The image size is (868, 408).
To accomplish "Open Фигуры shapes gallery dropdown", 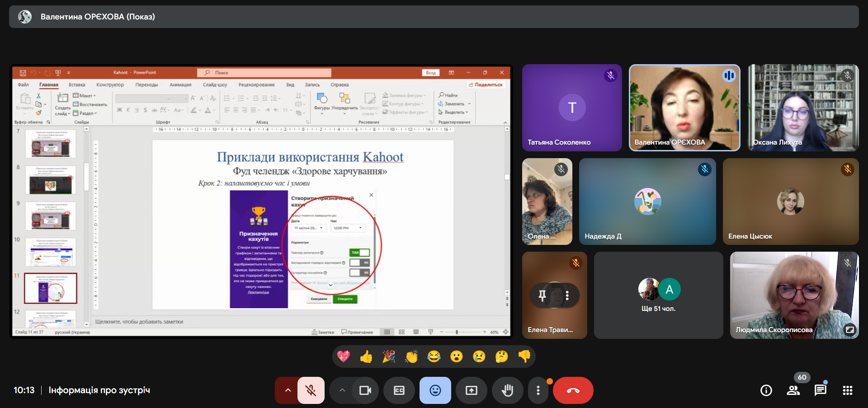I will tap(322, 103).
